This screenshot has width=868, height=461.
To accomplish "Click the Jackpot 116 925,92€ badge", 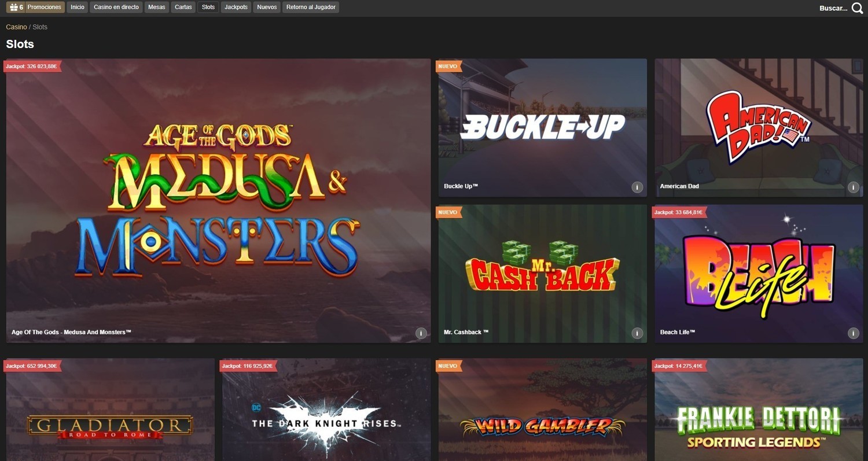I will click(248, 366).
